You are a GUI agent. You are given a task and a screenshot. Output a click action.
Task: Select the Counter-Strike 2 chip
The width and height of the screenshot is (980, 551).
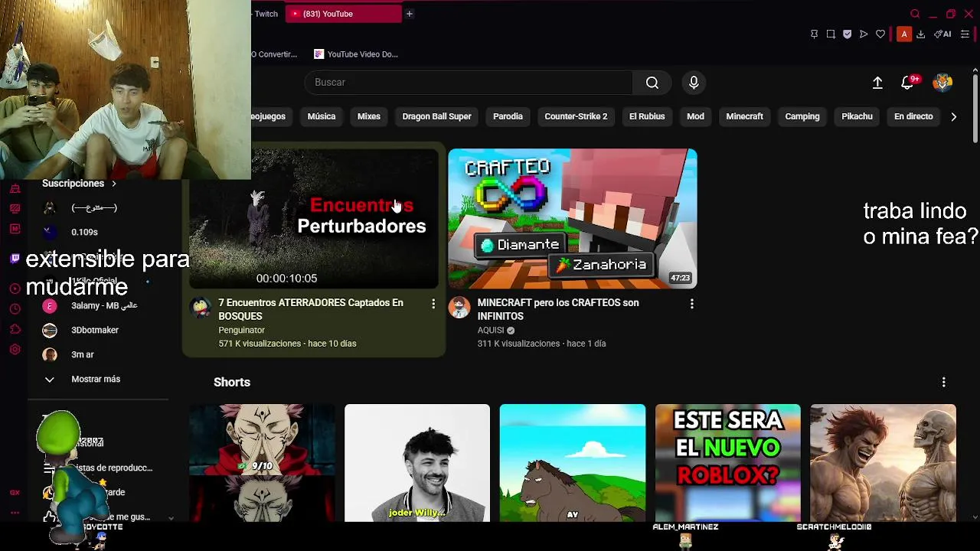click(576, 116)
